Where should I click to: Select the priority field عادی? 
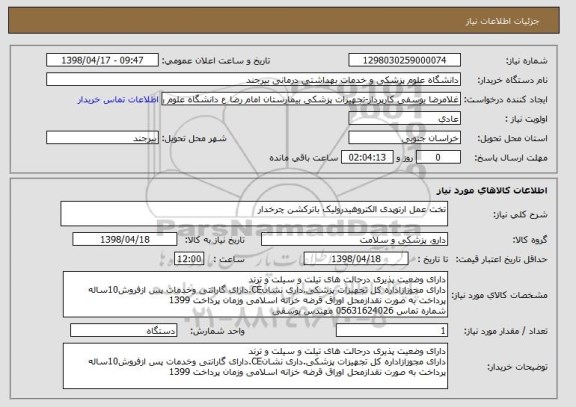pyautogui.click(x=404, y=119)
